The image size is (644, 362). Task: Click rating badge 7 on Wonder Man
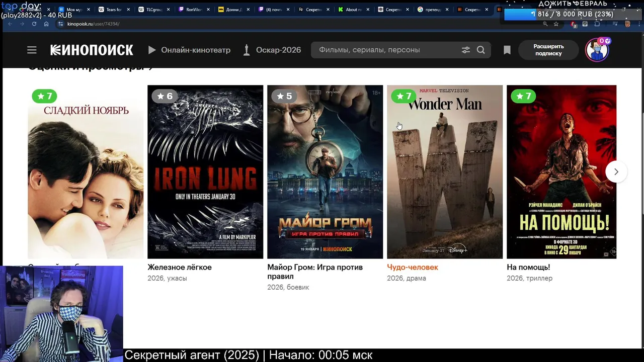pos(404,96)
